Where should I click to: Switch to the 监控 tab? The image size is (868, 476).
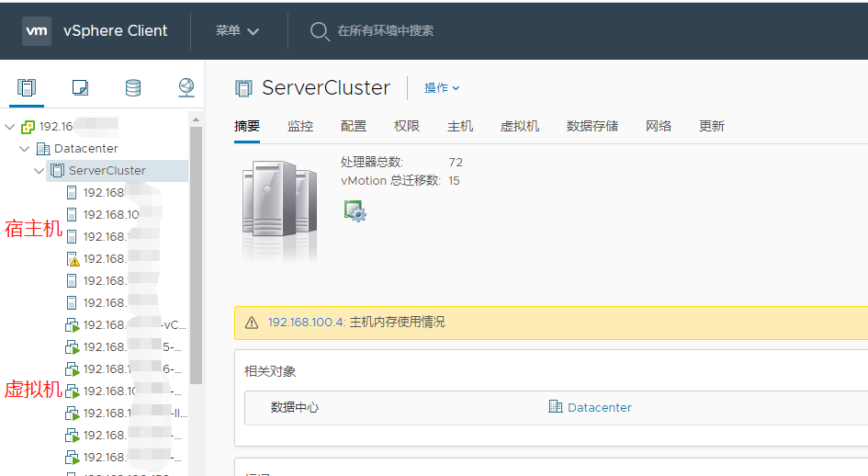point(300,127)
